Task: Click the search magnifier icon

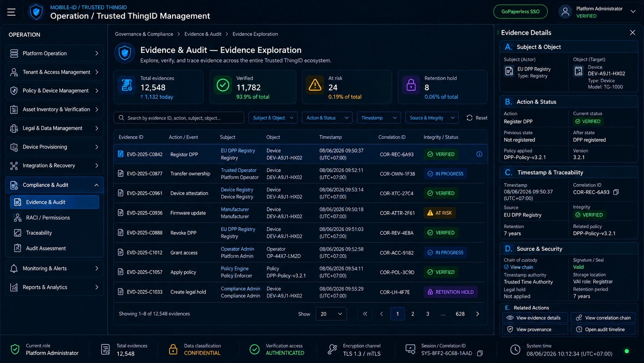Action: (121, 118)
